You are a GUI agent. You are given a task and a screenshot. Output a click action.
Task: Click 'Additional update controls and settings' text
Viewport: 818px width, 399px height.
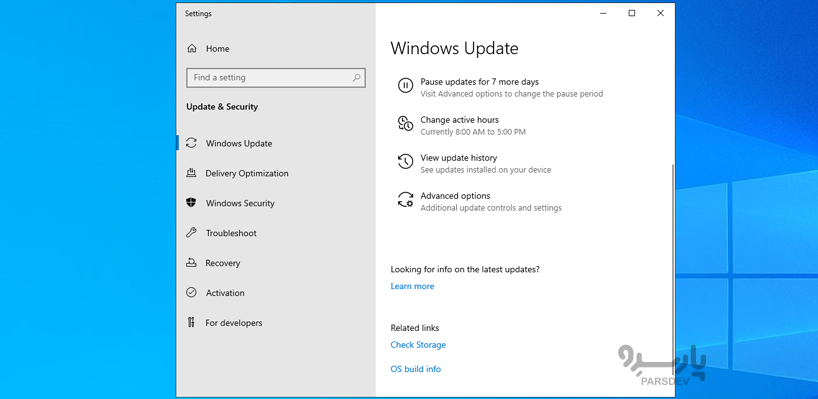tap(491, 208)
